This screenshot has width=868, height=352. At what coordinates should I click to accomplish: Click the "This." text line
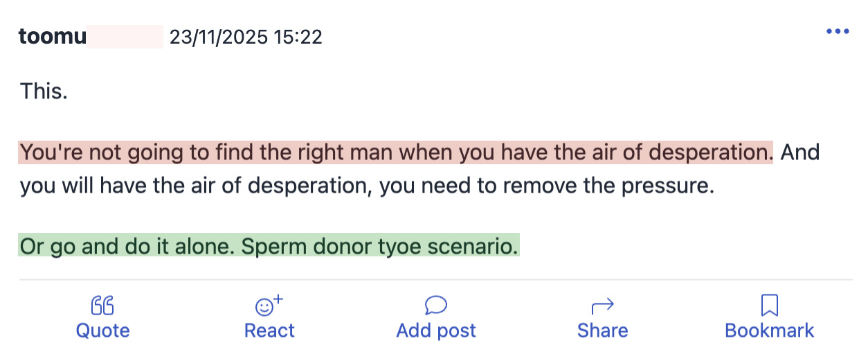click(x=44, y=91)
